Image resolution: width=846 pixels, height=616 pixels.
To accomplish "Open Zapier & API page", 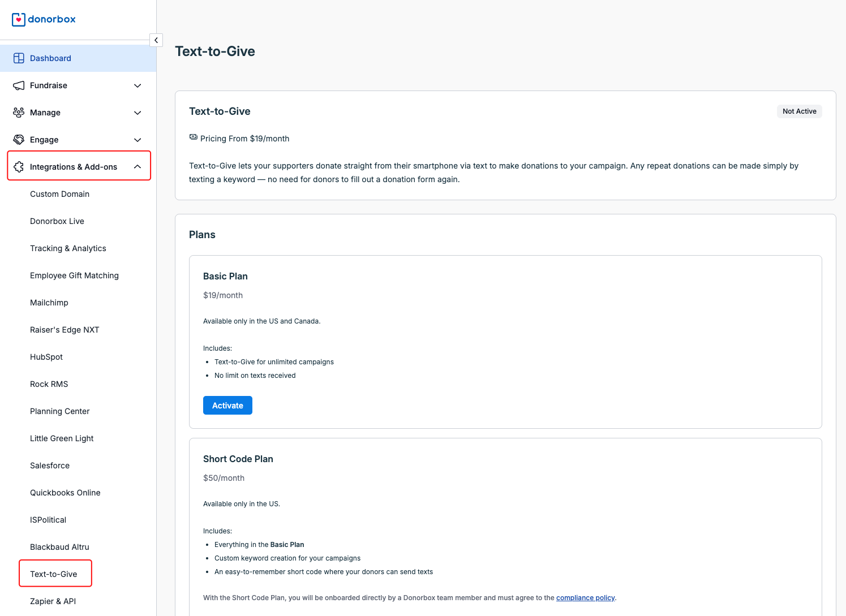I will (53, 601).
